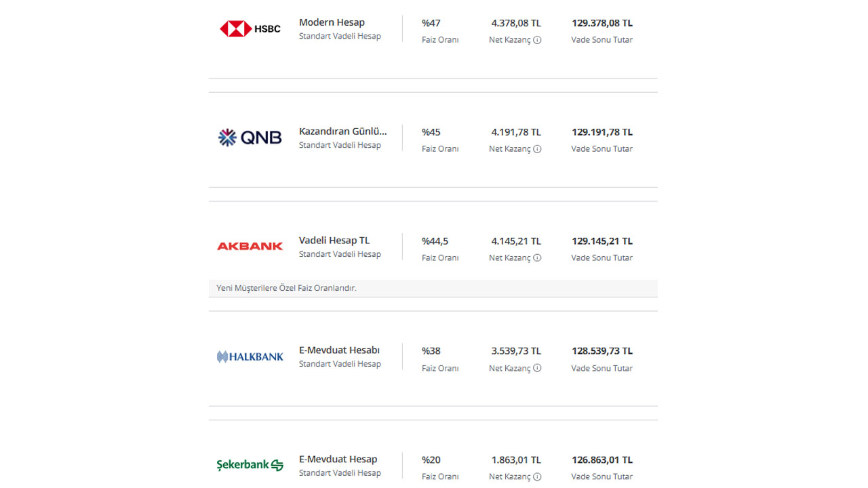
Task: Open the Modern Hesap product title
Action: pyautogui.click(x=332, y=22)
